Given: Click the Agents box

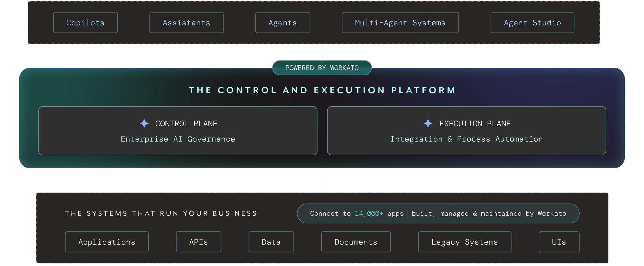Looking at the screenshot, I should (283, 23).
